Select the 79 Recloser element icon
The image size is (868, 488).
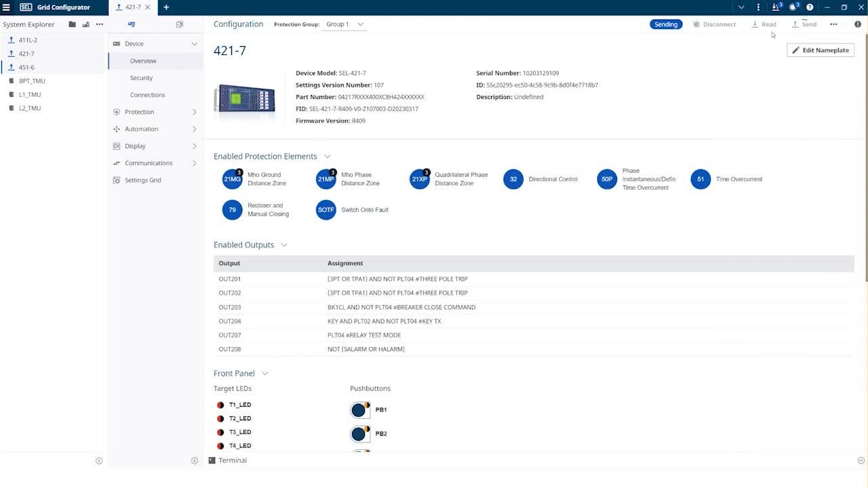tap(232, 210)
